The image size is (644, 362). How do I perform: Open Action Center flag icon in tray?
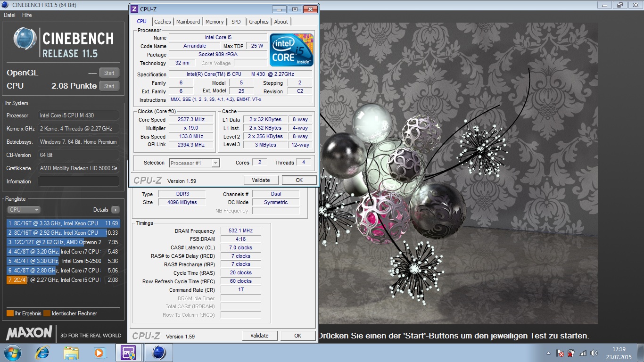tap(560, 353)
